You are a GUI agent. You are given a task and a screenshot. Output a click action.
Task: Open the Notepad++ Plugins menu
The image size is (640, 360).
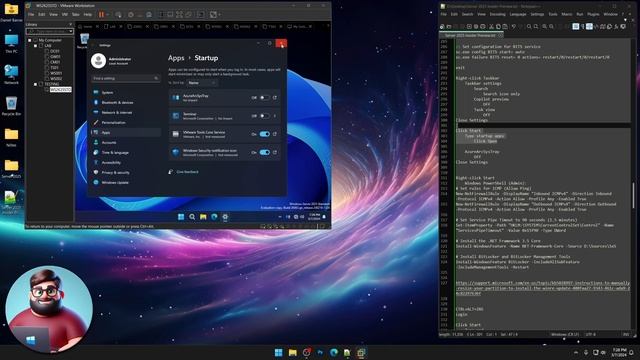click(x=593, y=14)
